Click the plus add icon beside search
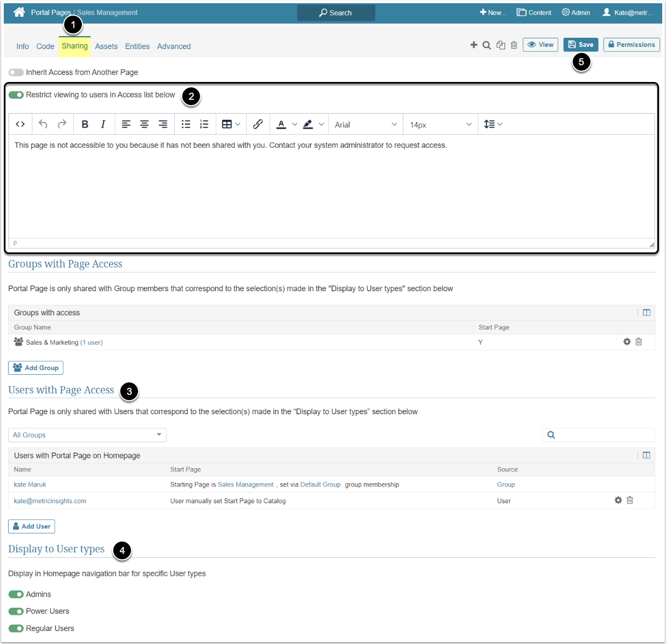The width and height of the screenshot is (666, 644). pos(473,45)
